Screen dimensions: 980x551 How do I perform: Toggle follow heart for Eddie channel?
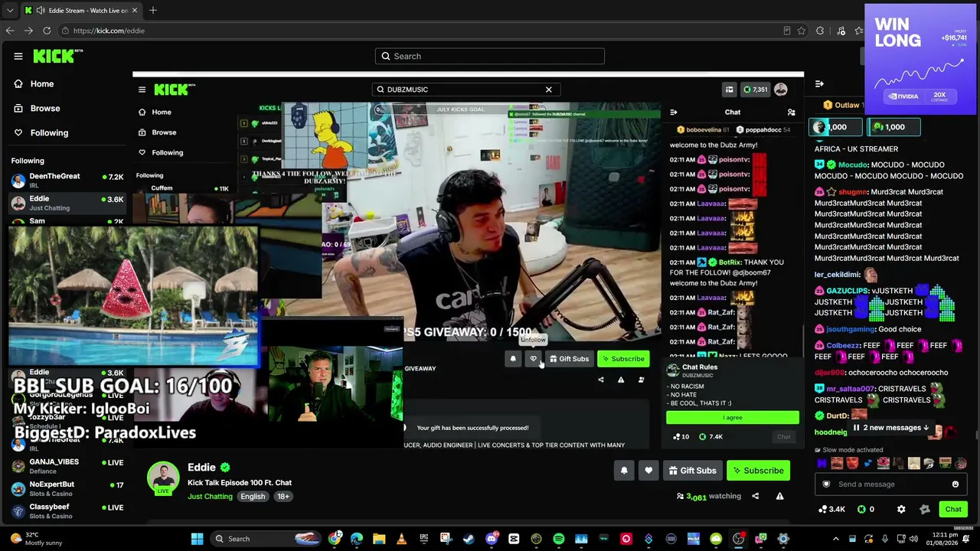click(x=648, y=471)
